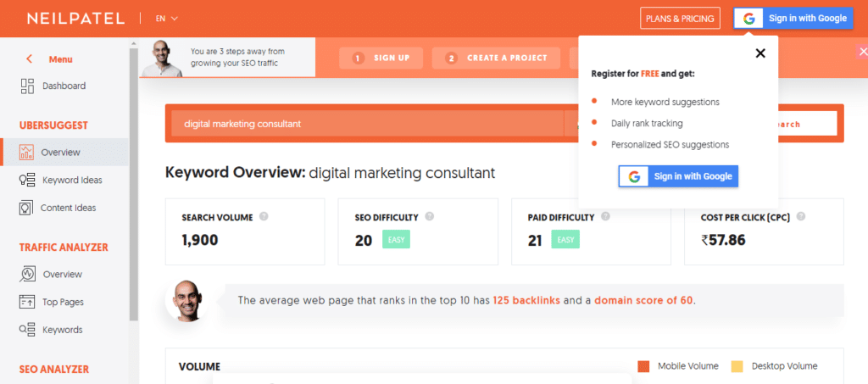Select Keyword Ideas menu item

(x=72, y=180)
